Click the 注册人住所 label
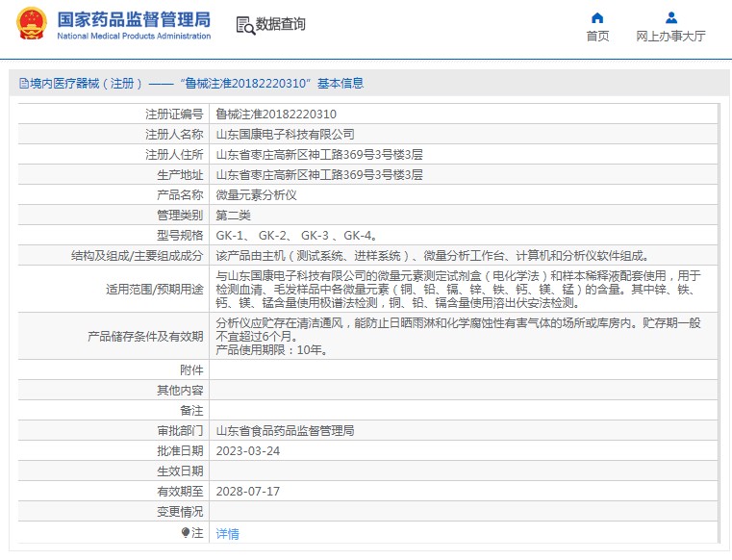 tap(174, 155)
